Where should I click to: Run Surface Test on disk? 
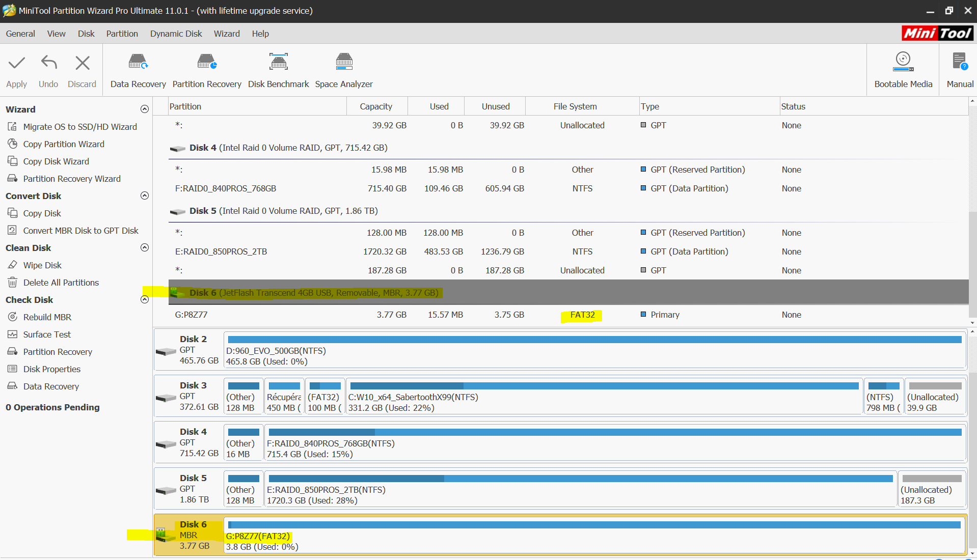click(47, 334)
